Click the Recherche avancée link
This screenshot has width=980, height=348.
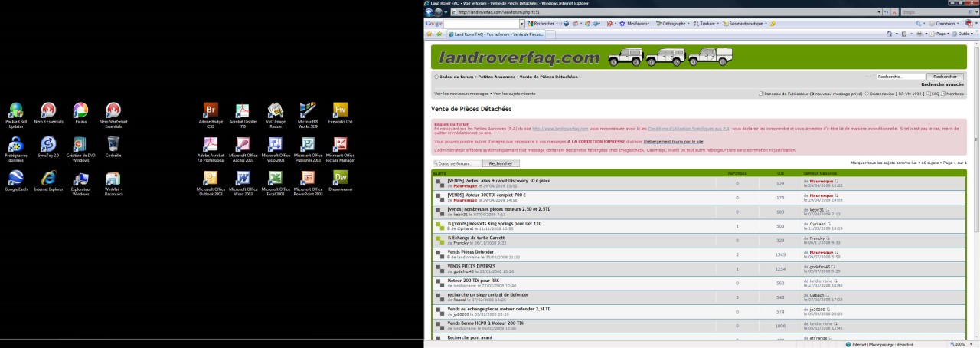pyautogui.click(x=942, y=84)
